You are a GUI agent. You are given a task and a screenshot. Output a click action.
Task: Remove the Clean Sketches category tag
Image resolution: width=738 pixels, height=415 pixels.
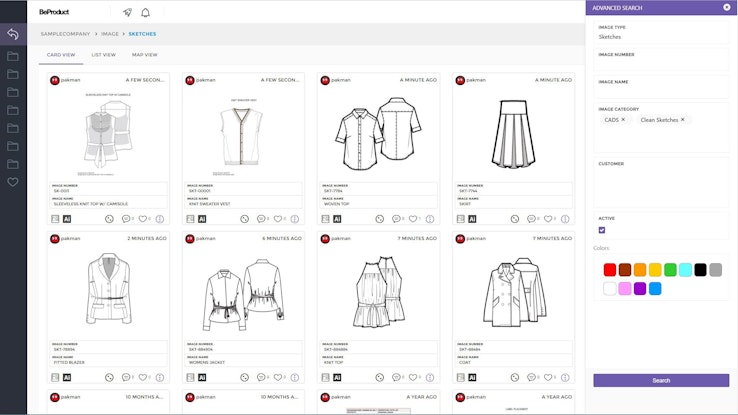point(683,119)
